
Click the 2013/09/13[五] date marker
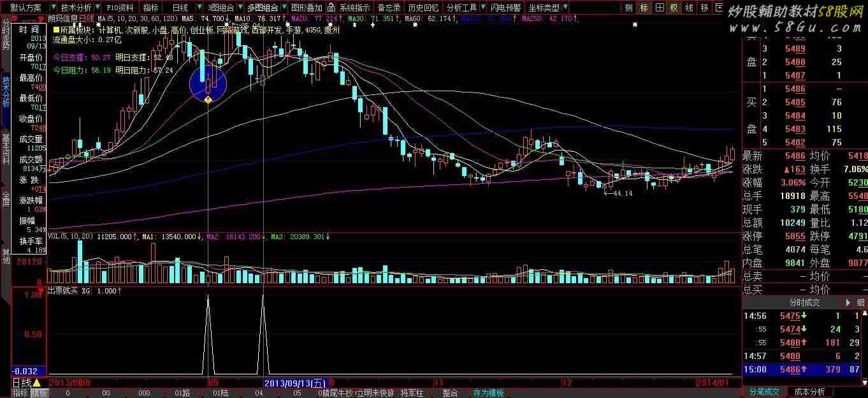[295, 383]
